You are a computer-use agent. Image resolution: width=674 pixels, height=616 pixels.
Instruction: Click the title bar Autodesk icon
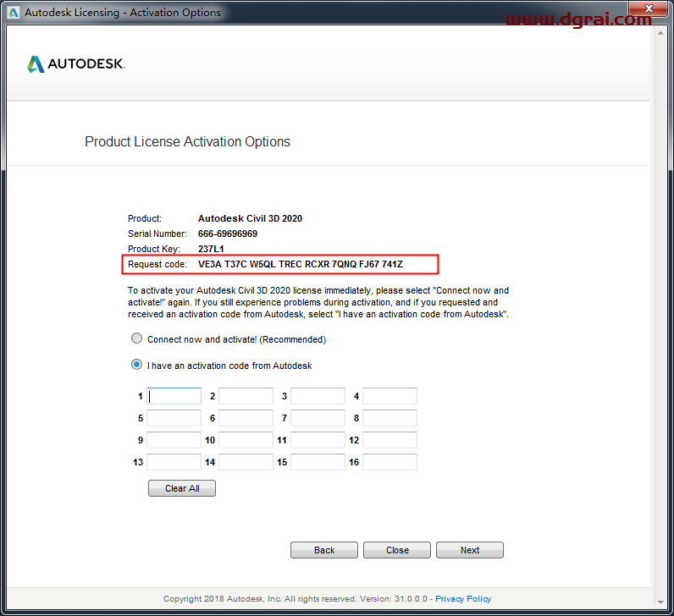[14, 13]
